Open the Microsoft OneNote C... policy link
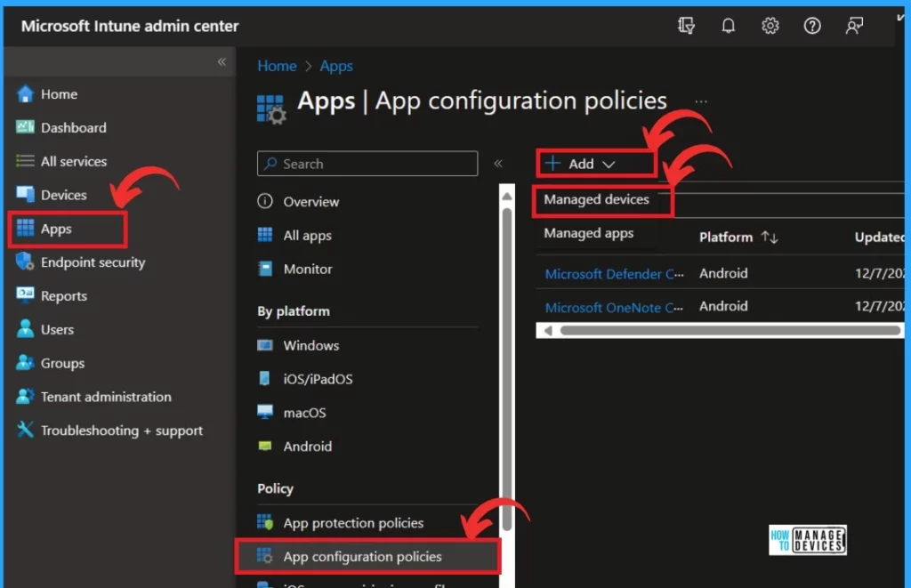911x588 pixels. pos(614,308)
